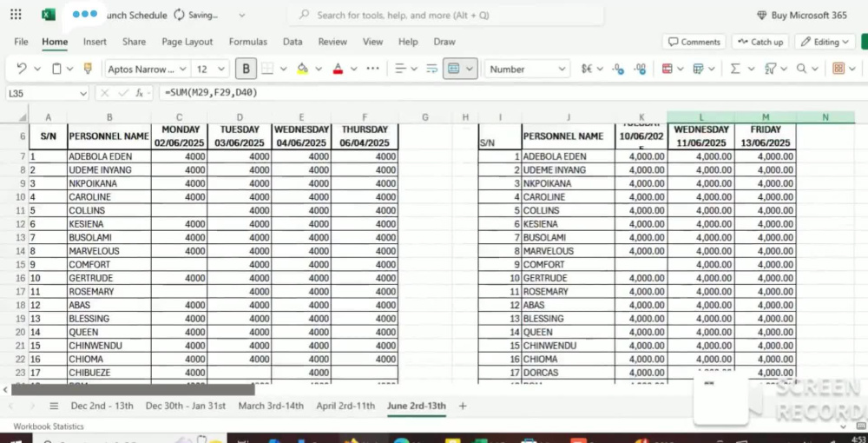
Task: Cancel the formula entry X icon
Action: click(105, 93)
